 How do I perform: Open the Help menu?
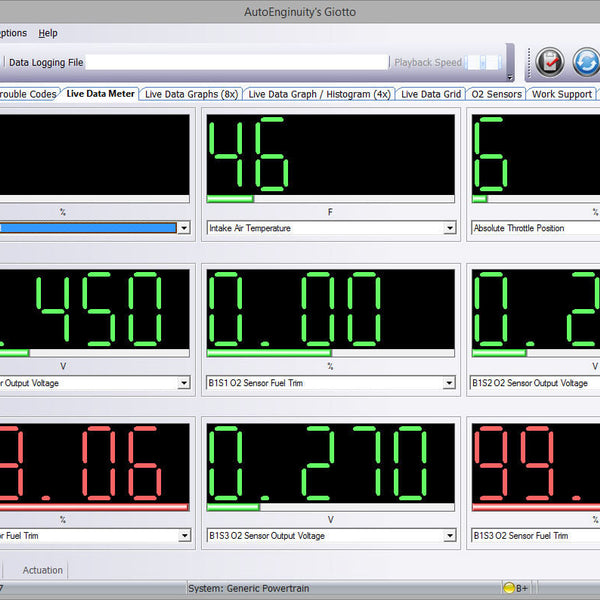click(x=48, y=33)
